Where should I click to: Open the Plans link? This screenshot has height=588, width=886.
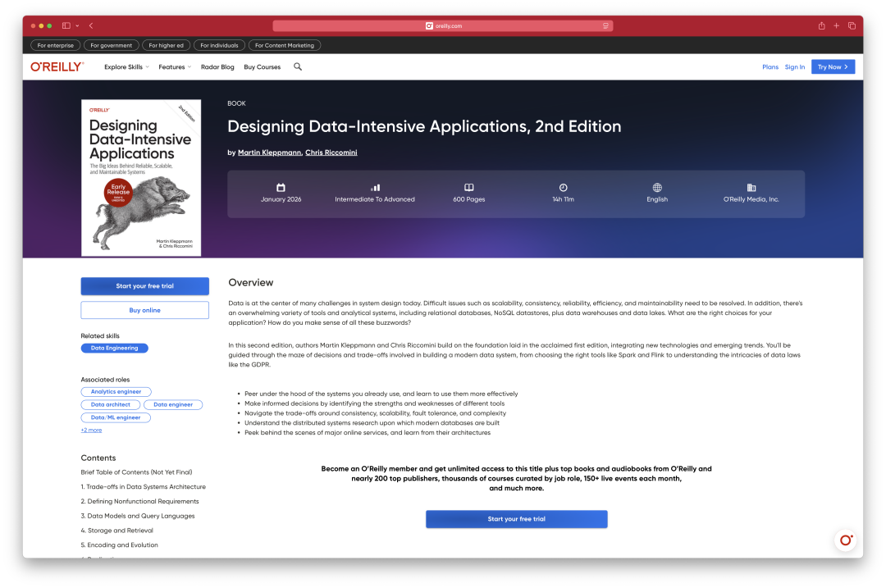770,66
